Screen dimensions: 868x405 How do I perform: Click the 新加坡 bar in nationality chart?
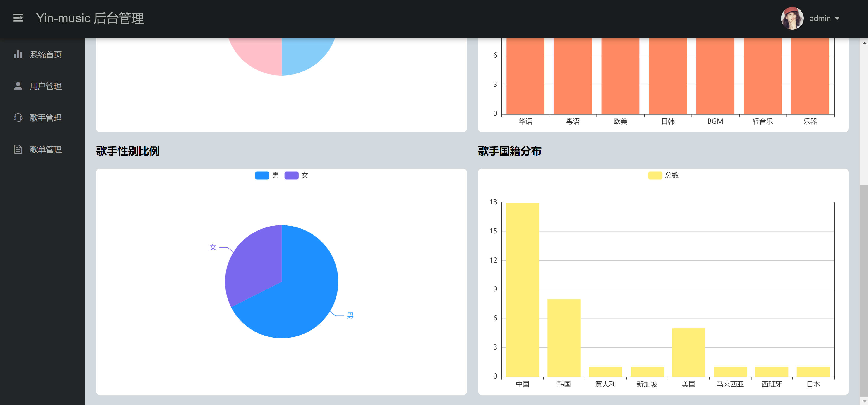click(x=647, y=372)
